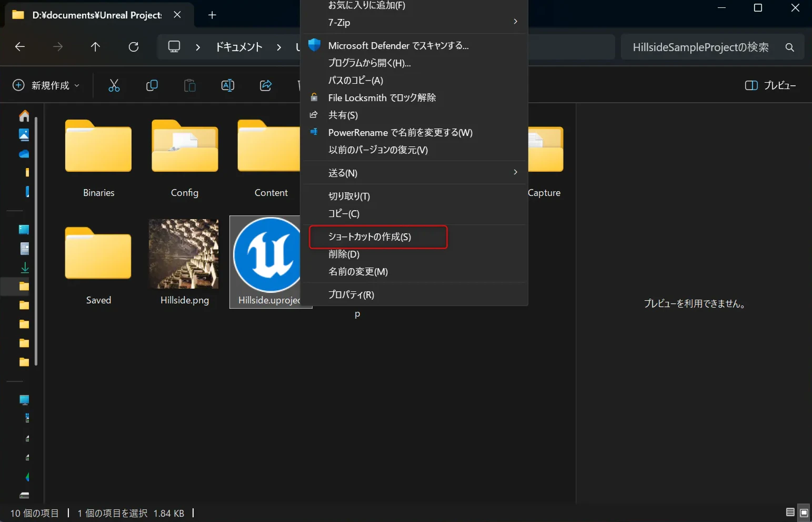
Task: Go up one folder level
Action: coord(95,47)
